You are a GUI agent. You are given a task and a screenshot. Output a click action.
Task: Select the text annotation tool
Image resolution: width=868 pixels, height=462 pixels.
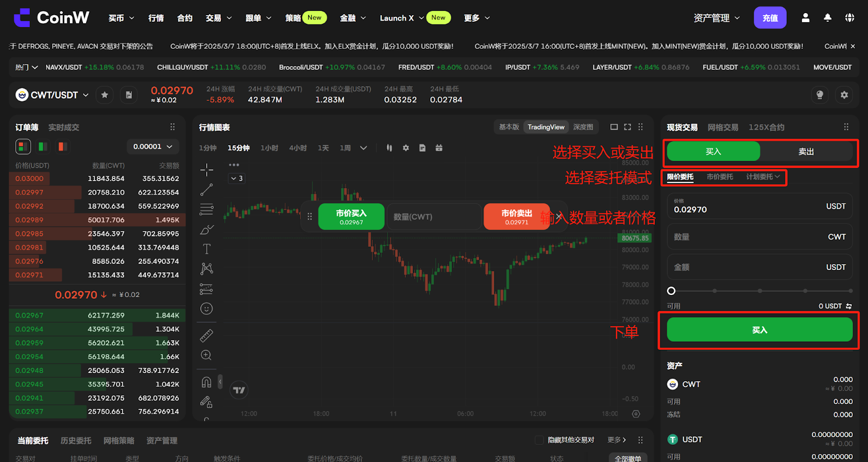pyautogui.click(x=206, y=249)
